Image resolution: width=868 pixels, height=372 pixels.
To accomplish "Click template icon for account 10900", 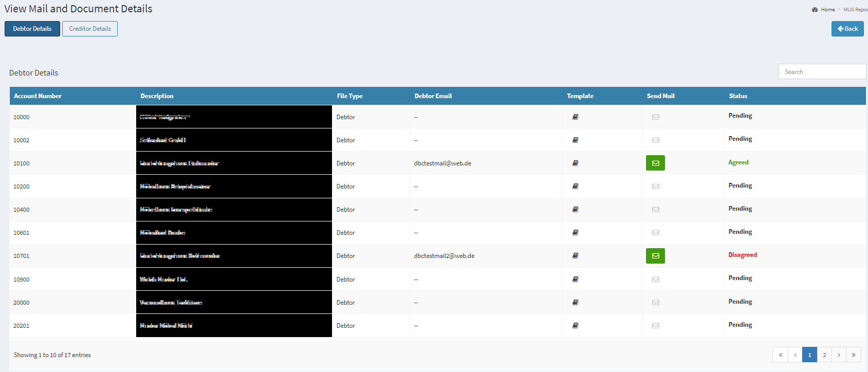I will click(575, 280).
